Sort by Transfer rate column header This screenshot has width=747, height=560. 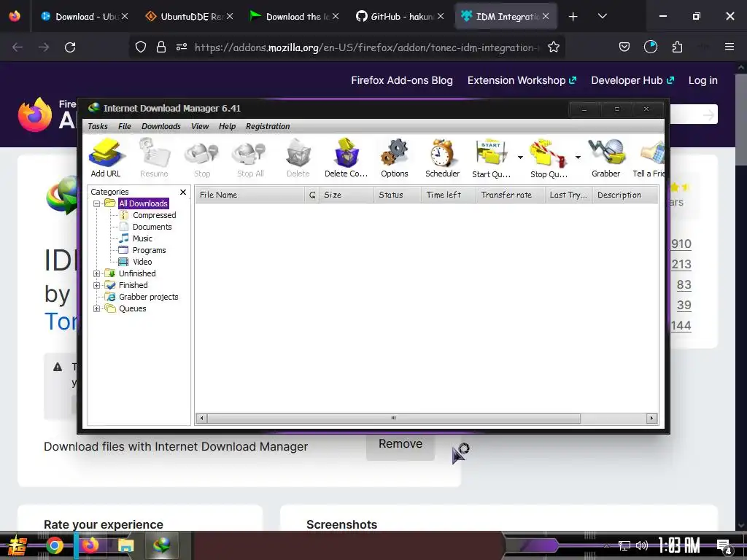[x=510, y=195]
